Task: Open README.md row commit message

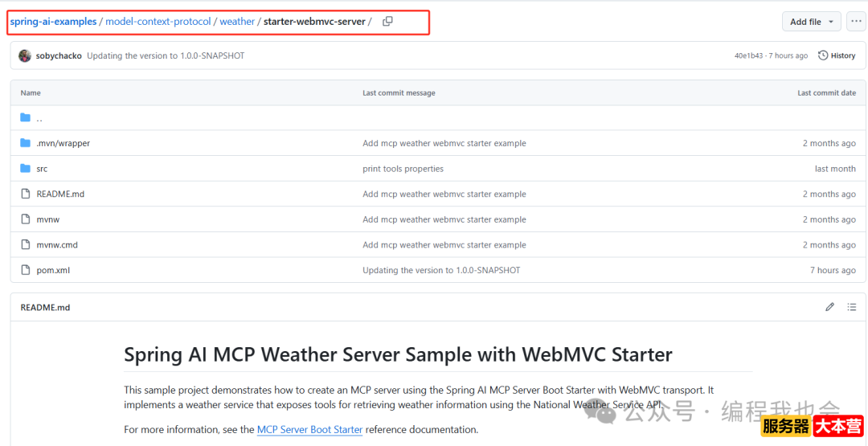Action: [x=444, y=194]
